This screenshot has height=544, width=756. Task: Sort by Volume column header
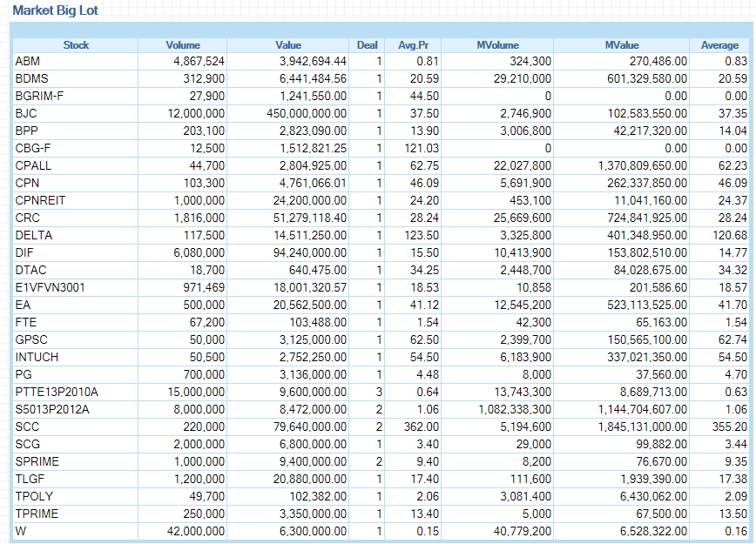click(183, 45)
